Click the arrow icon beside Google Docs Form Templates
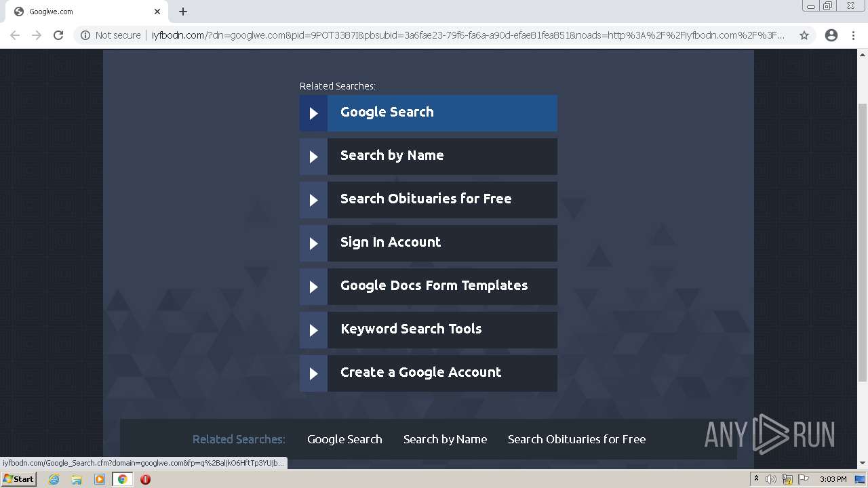The height and width of the screenshot is (488, 868). pyautogui.click(x=313, y=287)
